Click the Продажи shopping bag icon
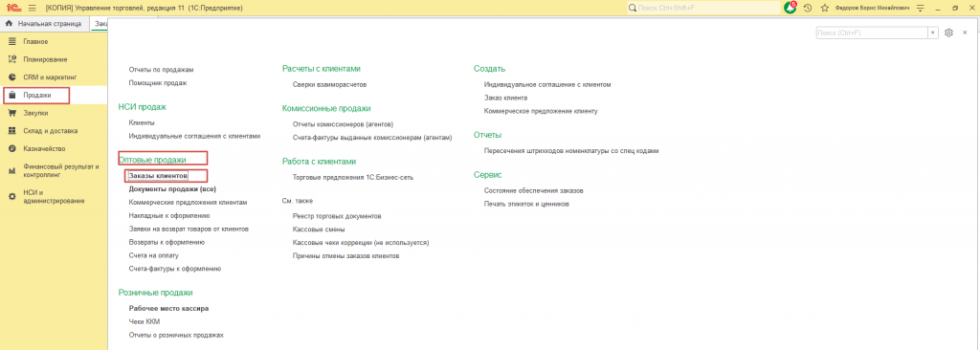 coord(11,95)
